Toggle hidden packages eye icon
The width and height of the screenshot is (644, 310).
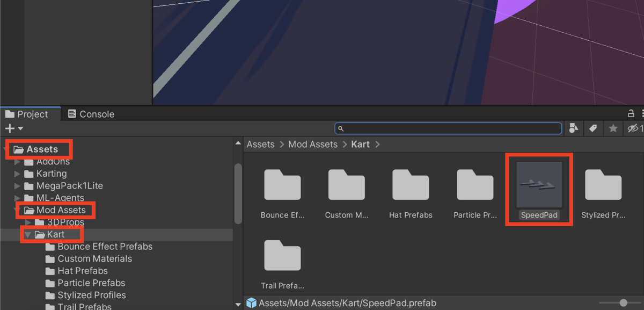click(x=635, y=128)
